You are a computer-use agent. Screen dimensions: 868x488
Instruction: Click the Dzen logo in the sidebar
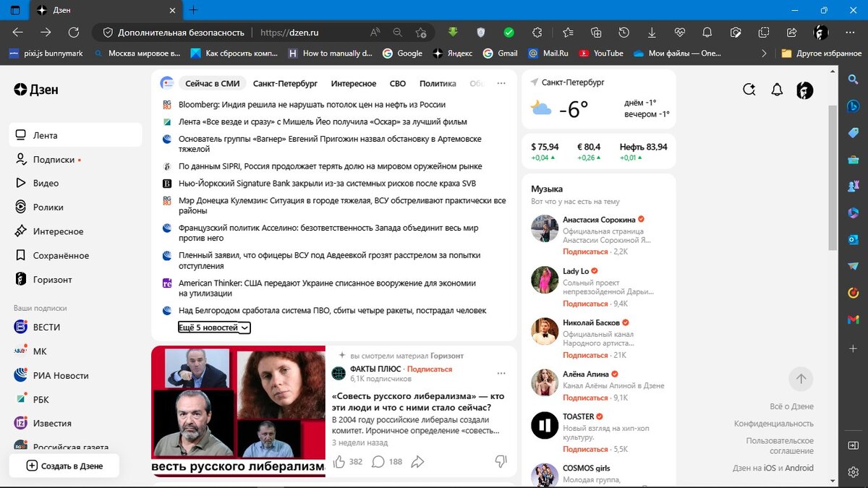click(36, 90)
